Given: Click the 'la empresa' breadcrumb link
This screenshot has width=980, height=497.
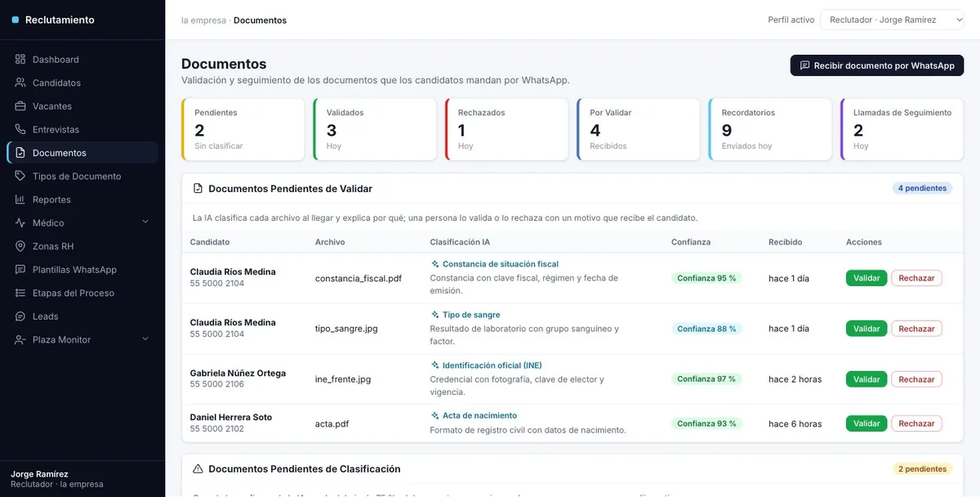Looking at the screenshot, I should point(203,20).
